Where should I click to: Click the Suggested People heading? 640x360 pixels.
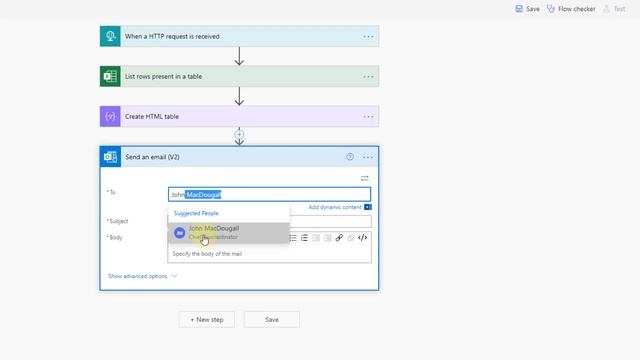[x=196, y=213]
